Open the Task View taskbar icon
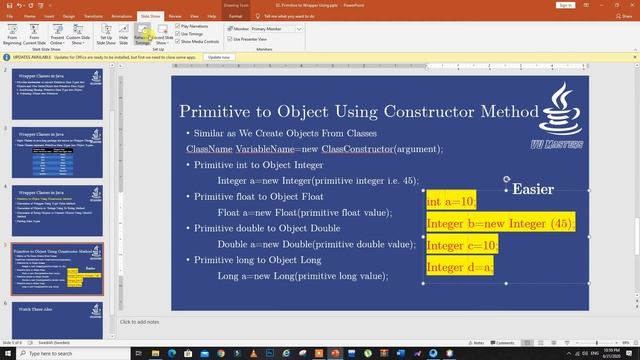 coord(139,353)
